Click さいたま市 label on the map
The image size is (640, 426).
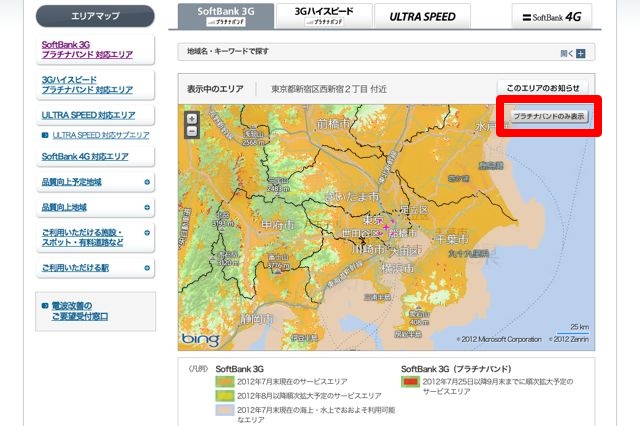(352, 197)
